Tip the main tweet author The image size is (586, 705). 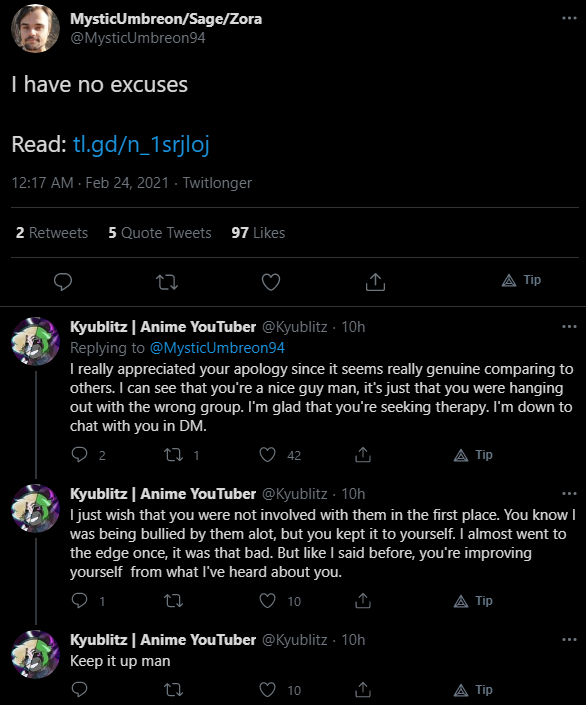pos(521,280)
